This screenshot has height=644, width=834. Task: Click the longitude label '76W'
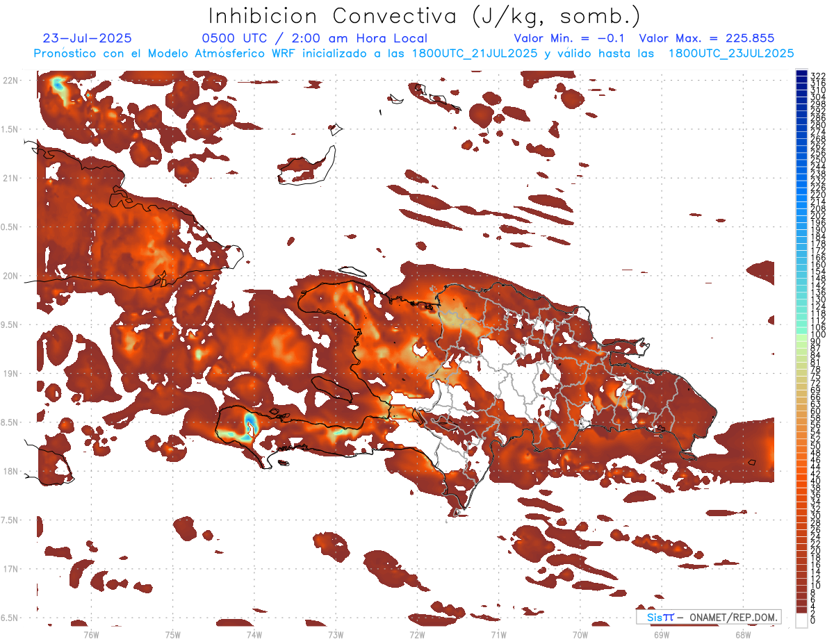click(91, 634)
